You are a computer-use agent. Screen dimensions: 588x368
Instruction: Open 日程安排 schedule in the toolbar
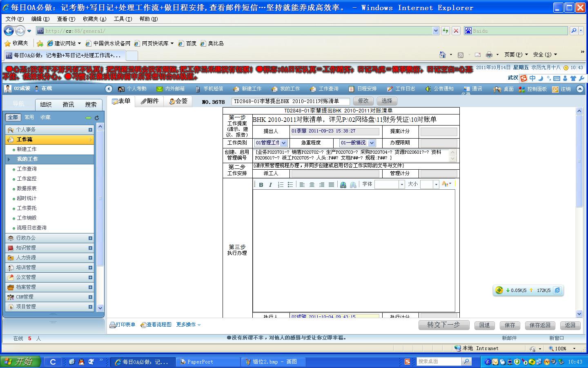[363, 89]
